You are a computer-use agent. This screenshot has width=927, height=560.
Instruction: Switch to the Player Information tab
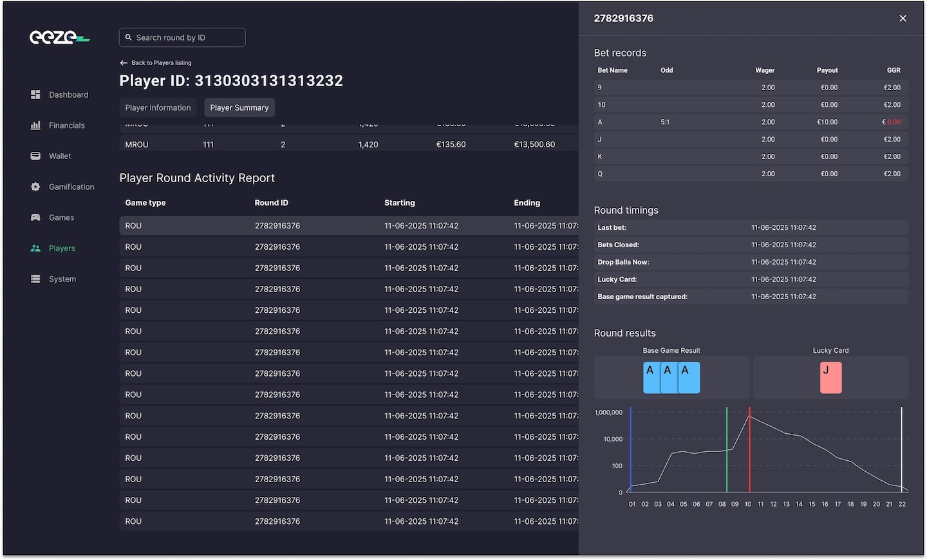tap(158, 107)
